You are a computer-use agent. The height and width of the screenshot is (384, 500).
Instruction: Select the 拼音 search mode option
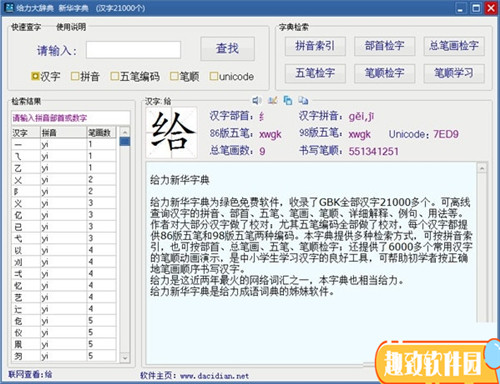point(85,76)
